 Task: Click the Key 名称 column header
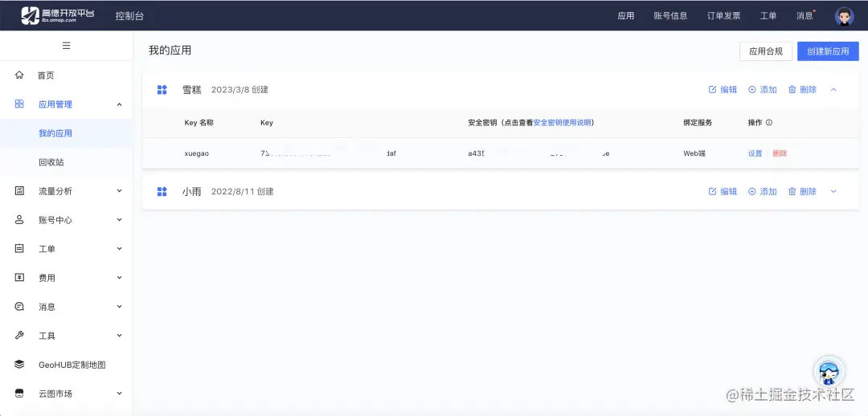pos(199,123)
